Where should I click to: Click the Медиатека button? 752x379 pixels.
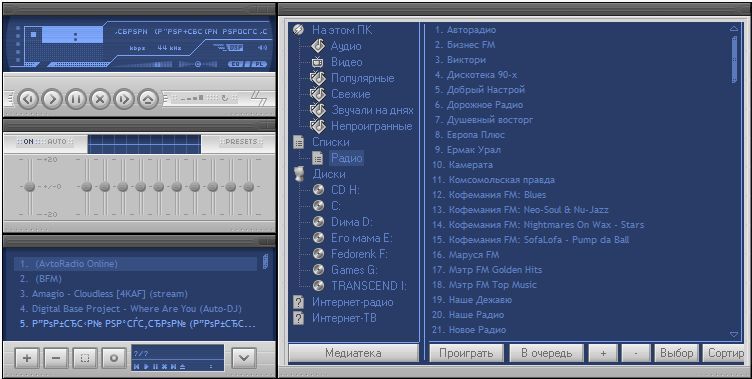(353, 353)
